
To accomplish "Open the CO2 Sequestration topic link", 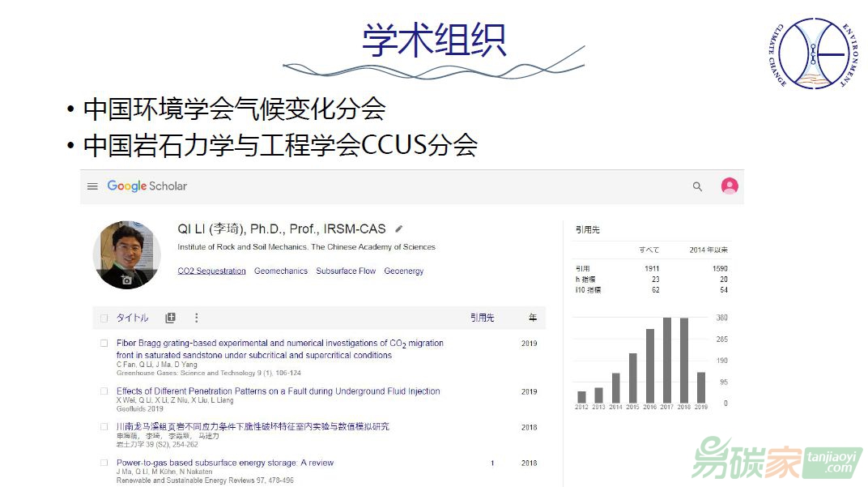I will coord(211,271).
